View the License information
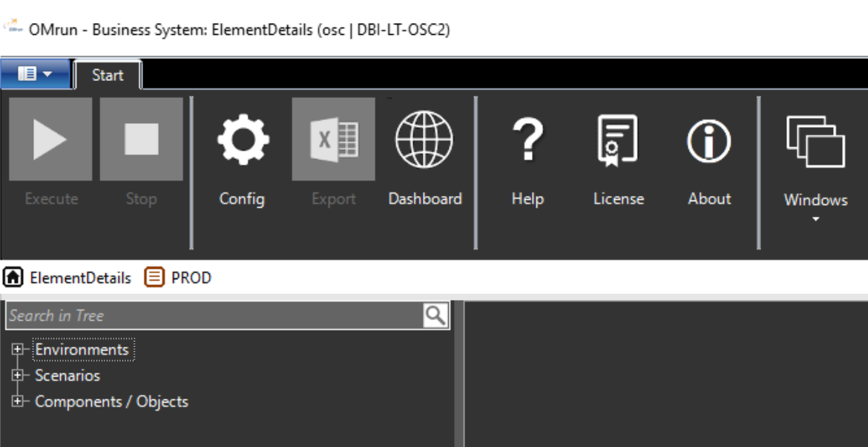Image resolution: width=868 pixels, height=447 pixels. [x=619, y=141]
